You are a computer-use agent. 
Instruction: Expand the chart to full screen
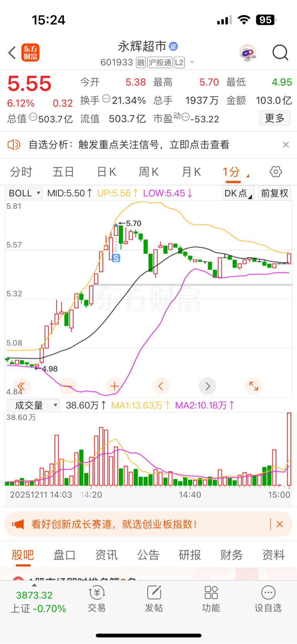[254, 386]
